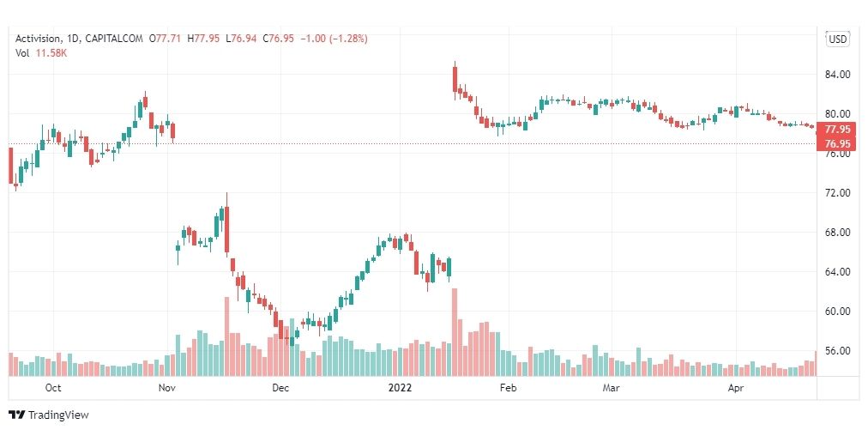Select the Activision symbol title

click(x=37, y=39)
